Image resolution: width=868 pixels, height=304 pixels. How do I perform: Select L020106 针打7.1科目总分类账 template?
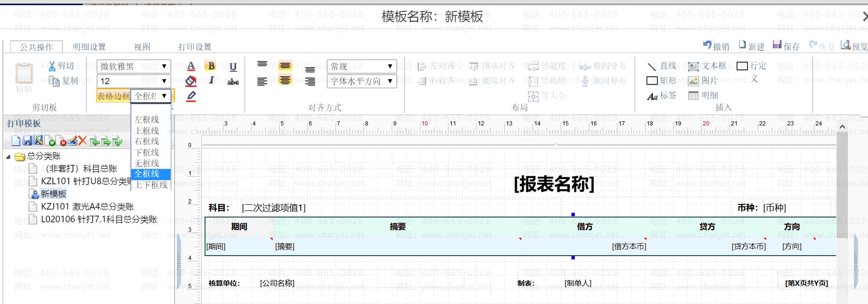99,219
